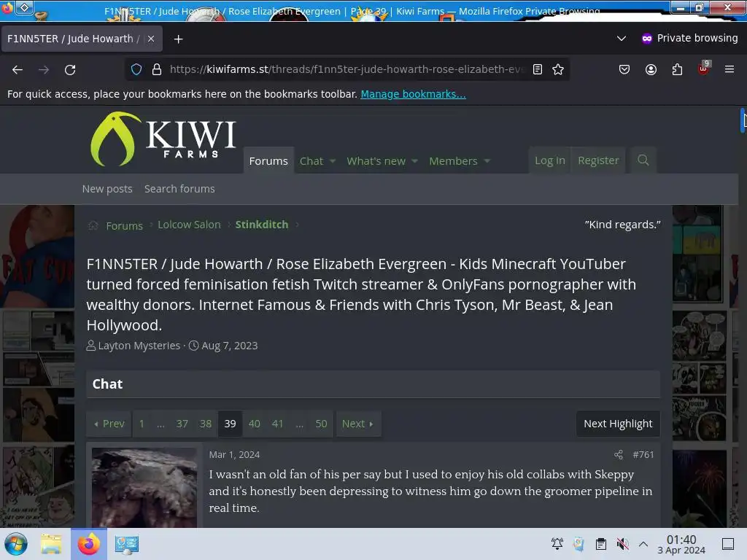Click the Firefox taskbar icon

click(88, 544)
